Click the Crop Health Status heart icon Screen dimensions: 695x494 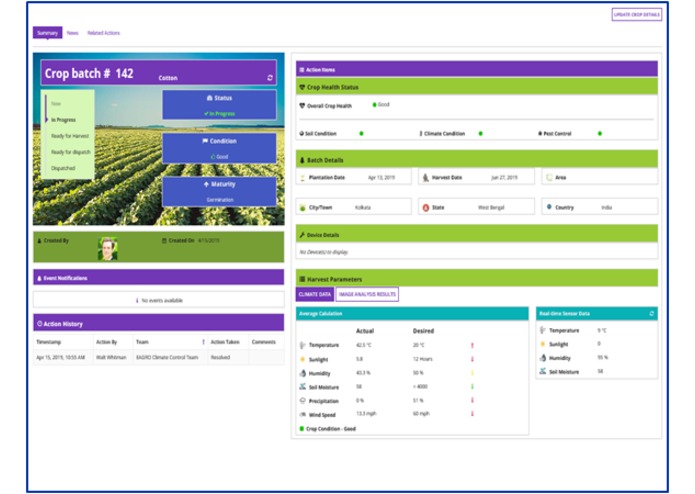point(302,87)
